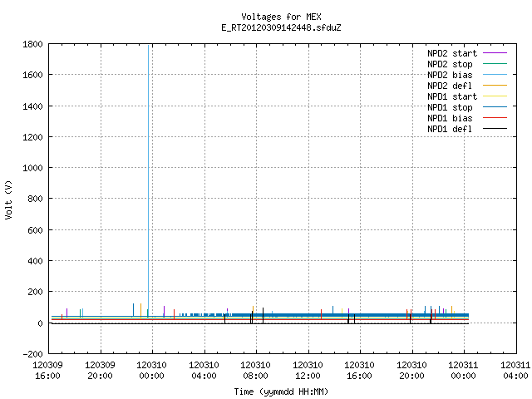Click the x-axis tick '120309 20:00'
Viewport: 532px width, 399px height.
point(100,371)
